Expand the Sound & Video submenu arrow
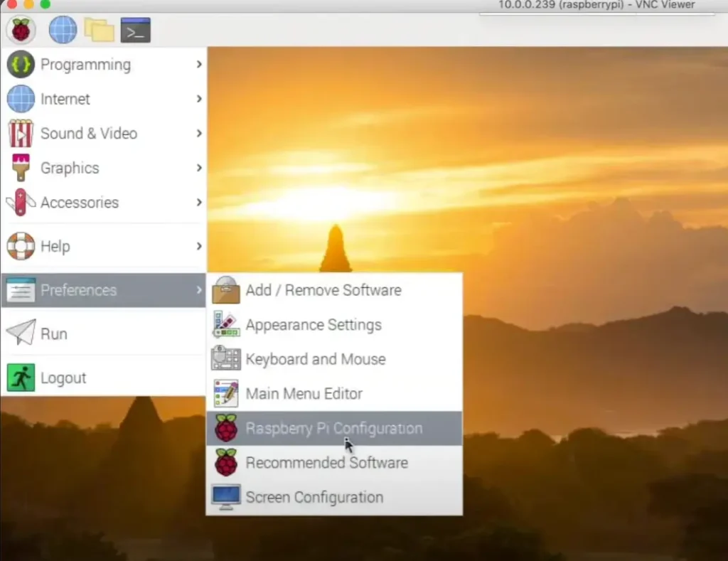728x561 pixels. tap(199, 133)
